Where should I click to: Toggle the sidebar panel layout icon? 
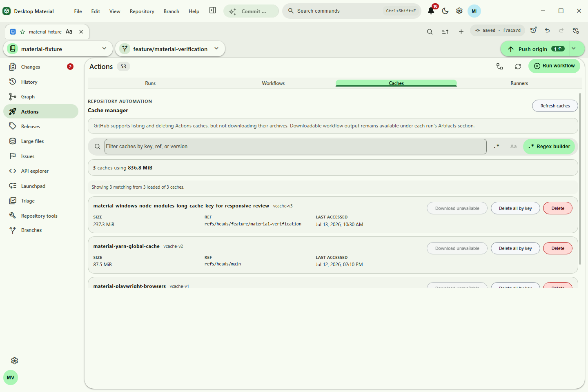(213, 11)
